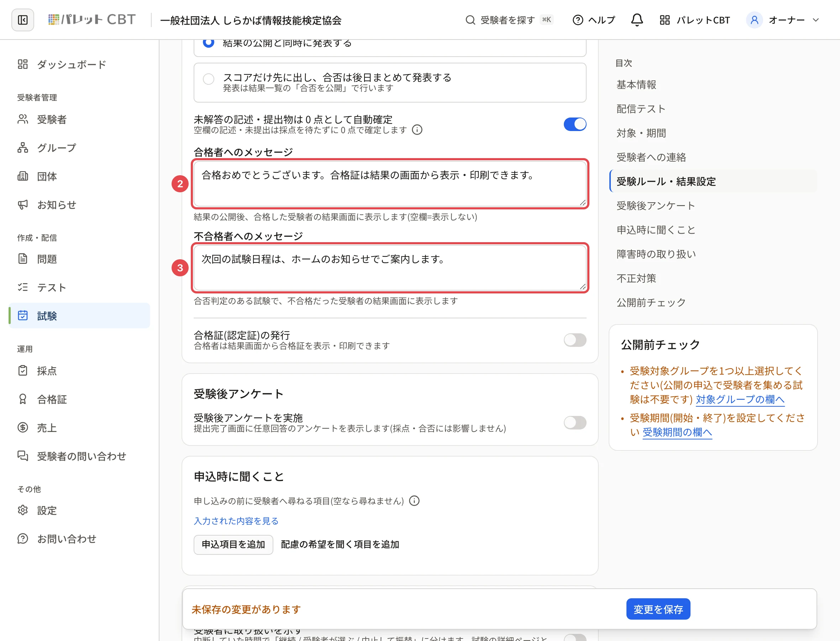Image resolution: width=840 pixels, height=641 pixels.
Task: Jump to 対象・期間 in the table of contents
Action: point(641,133)
